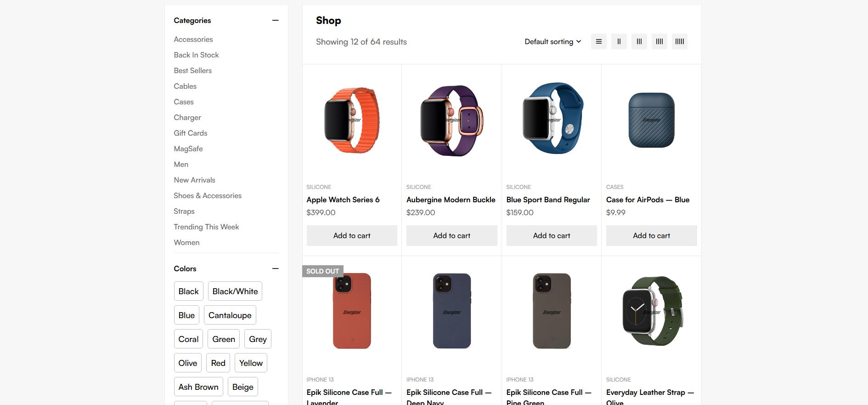This screenshot has height=405, width=868.
Task: Add Case for AirPods Blue to cart
Action: click(651, 235)
